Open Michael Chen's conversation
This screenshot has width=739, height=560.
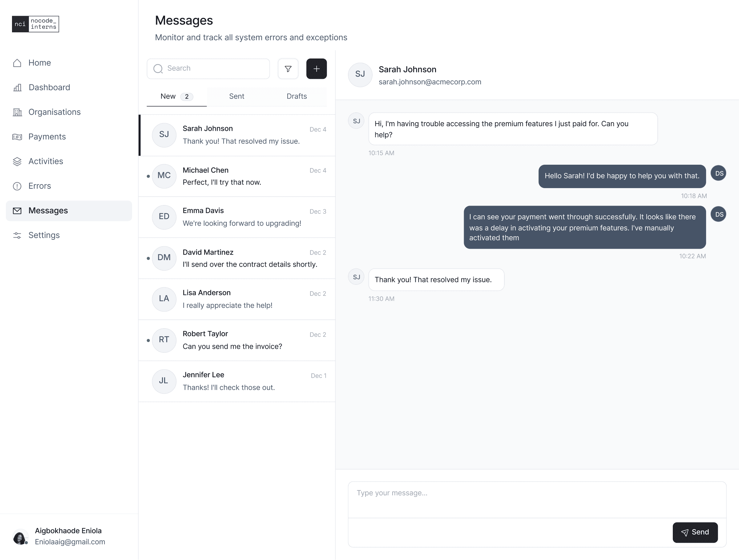pyautogui.click(x=236, y=176)
